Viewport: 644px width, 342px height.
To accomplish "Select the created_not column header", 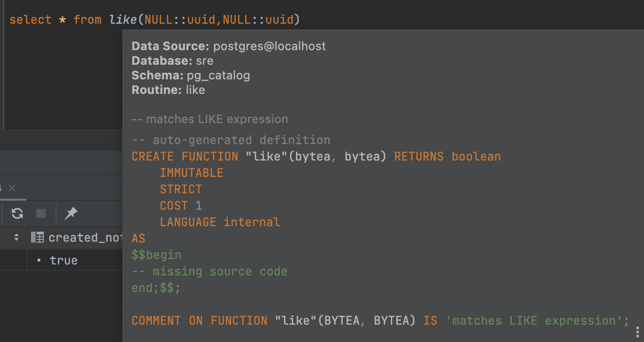I will coord(85,238).
